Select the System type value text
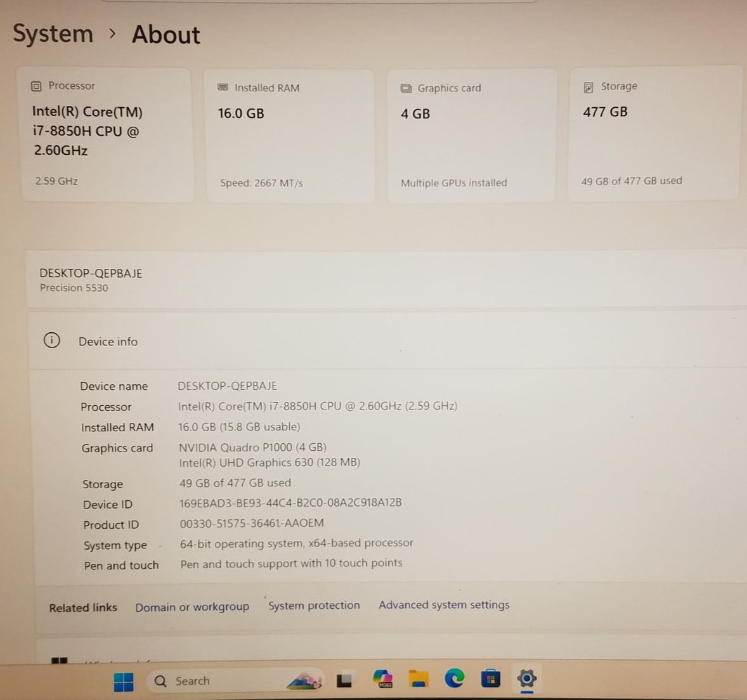 [296, 543]
